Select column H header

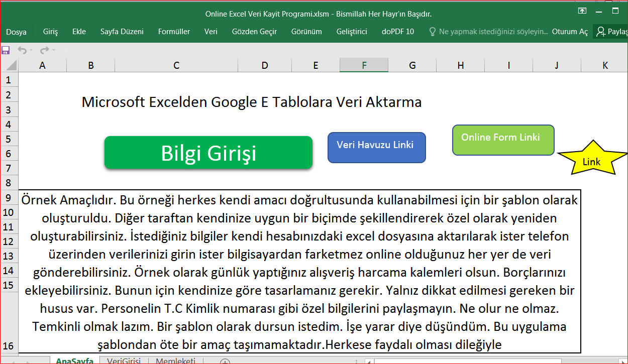[x=460, y=65]
